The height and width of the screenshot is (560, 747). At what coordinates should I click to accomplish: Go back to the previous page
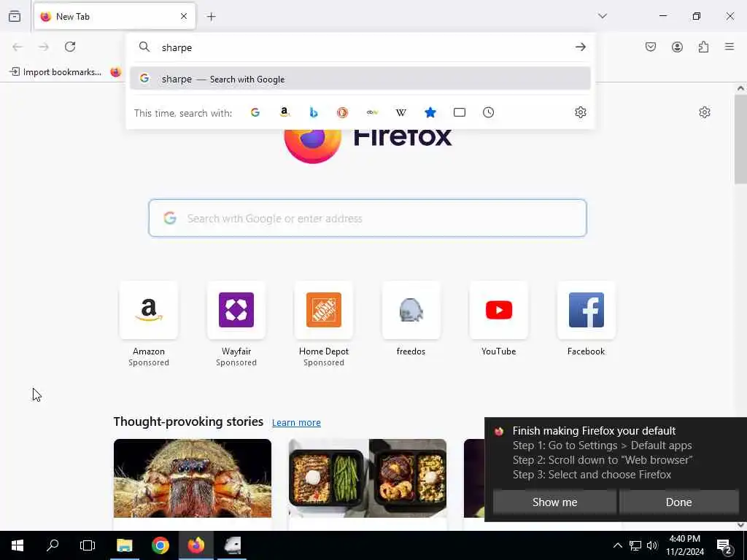18,47
